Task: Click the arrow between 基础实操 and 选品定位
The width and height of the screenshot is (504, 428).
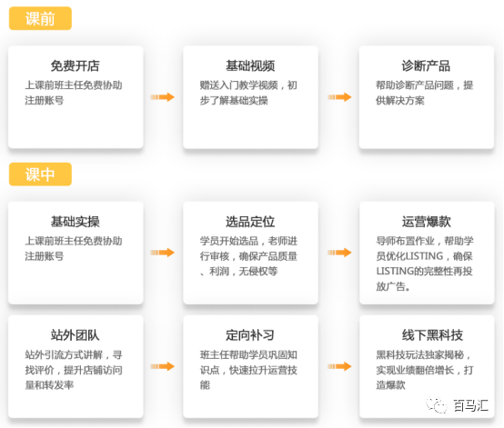Action: pos(163,253)
